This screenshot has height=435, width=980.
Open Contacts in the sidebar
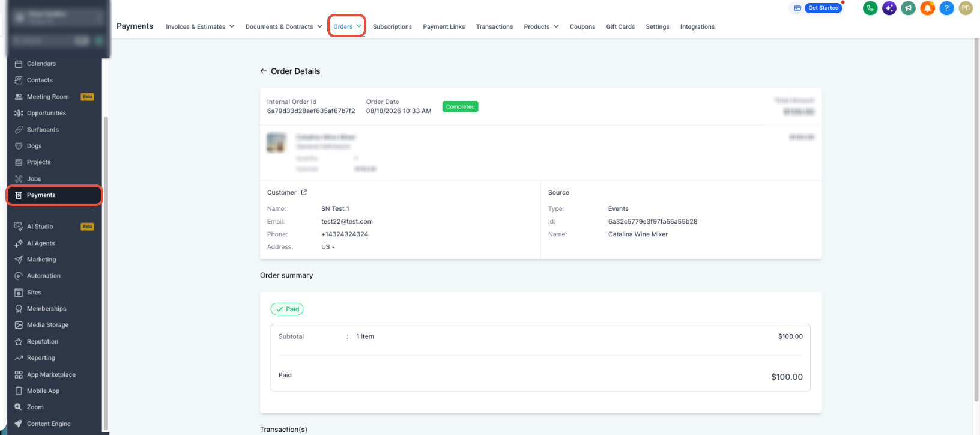tap(40, 80)
